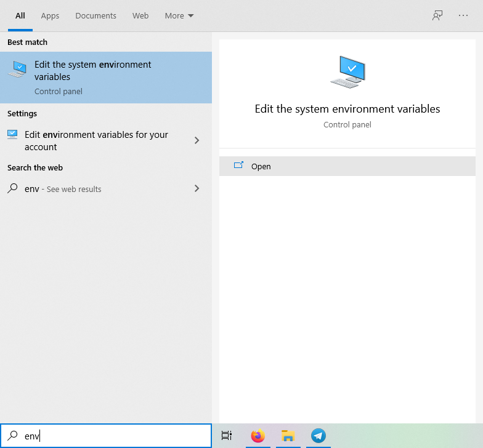Open the Documents search tab

(x=96, y=16)
